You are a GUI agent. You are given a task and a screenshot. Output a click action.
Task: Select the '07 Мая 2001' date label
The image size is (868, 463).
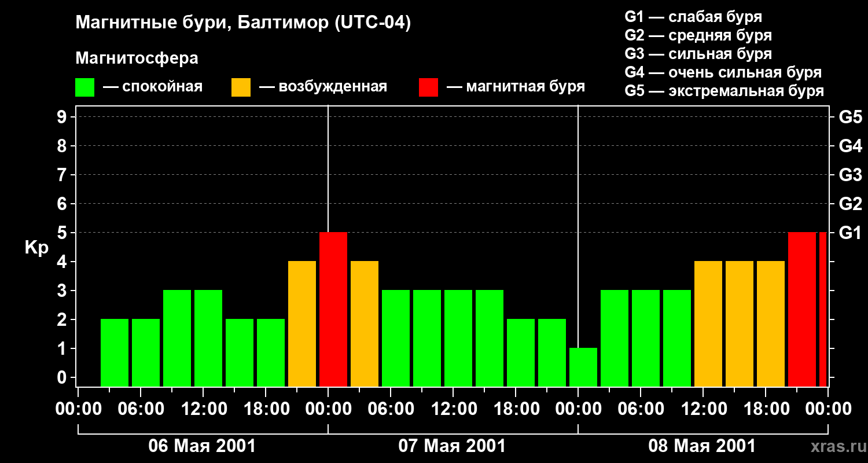click(452, 446)
